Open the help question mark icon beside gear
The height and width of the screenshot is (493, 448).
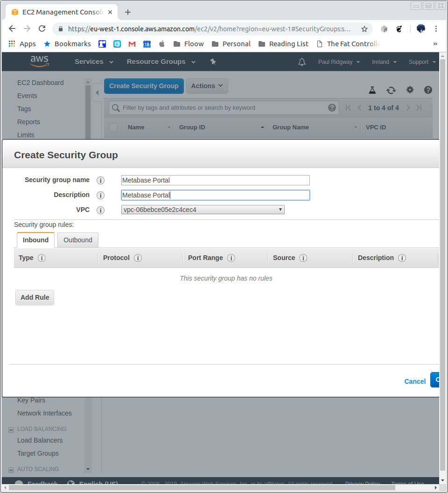[x=428, y=90]
